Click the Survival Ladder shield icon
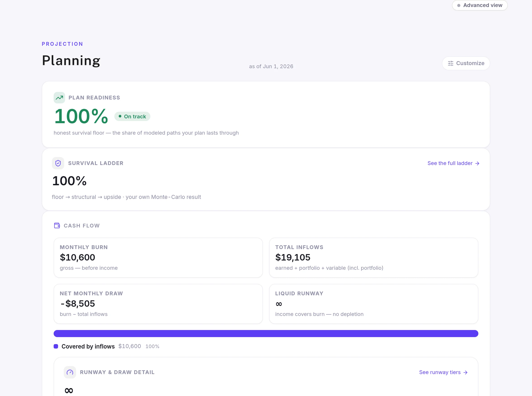 pos(58,163)
